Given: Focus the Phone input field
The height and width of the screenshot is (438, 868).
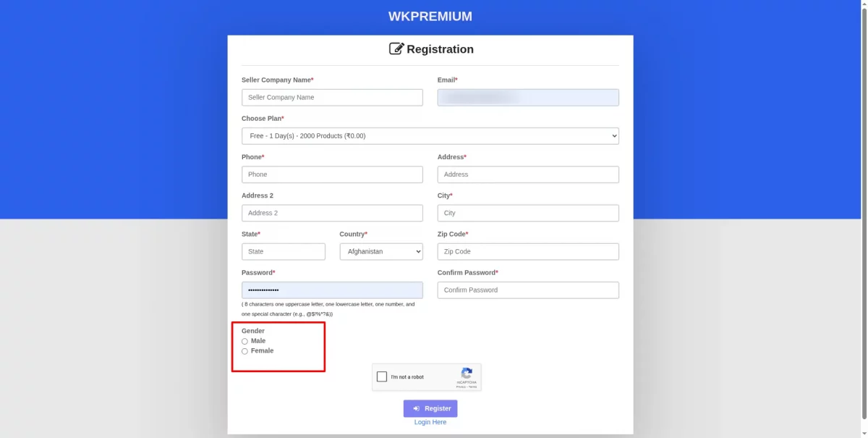Looking at the screenshot, I should tap(332, 174).
